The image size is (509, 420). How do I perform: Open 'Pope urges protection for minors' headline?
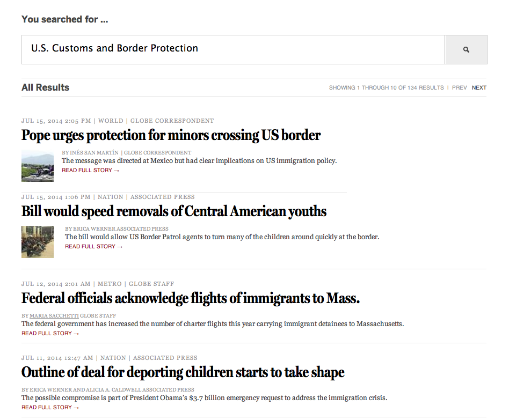tap(171, 135)
